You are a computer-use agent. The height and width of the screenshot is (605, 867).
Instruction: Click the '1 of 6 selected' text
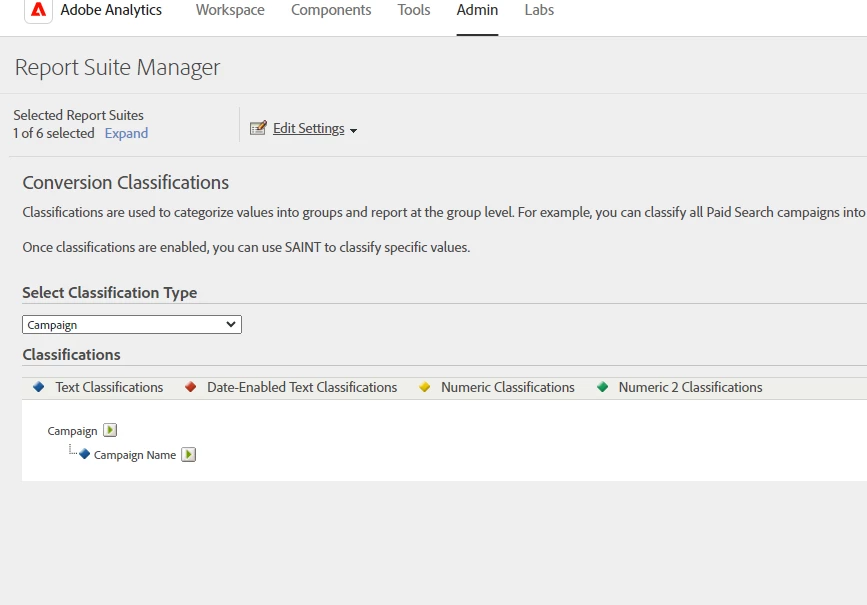pyautogui.click(x=54, y=133)
